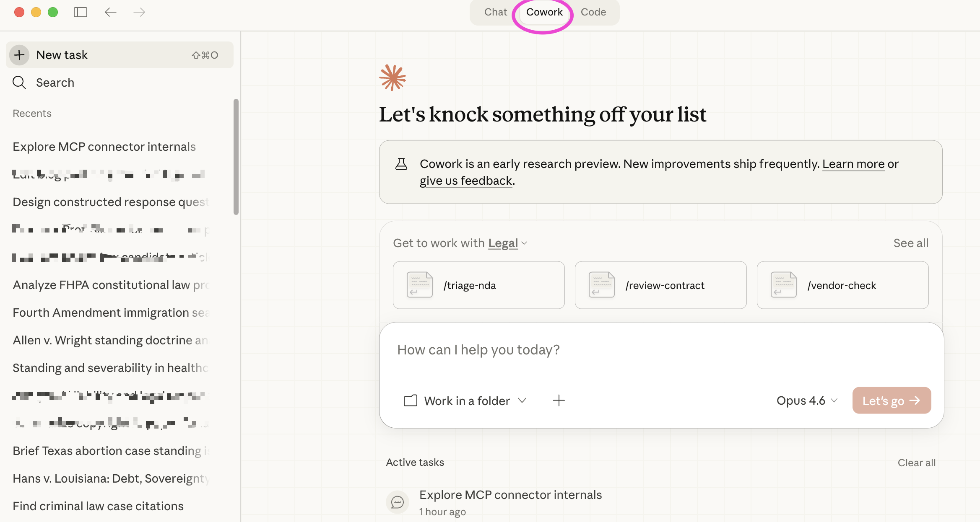Expand the Legal category dropdown
The width and height of the screenshot is (980, 522).
pos(507,243)
